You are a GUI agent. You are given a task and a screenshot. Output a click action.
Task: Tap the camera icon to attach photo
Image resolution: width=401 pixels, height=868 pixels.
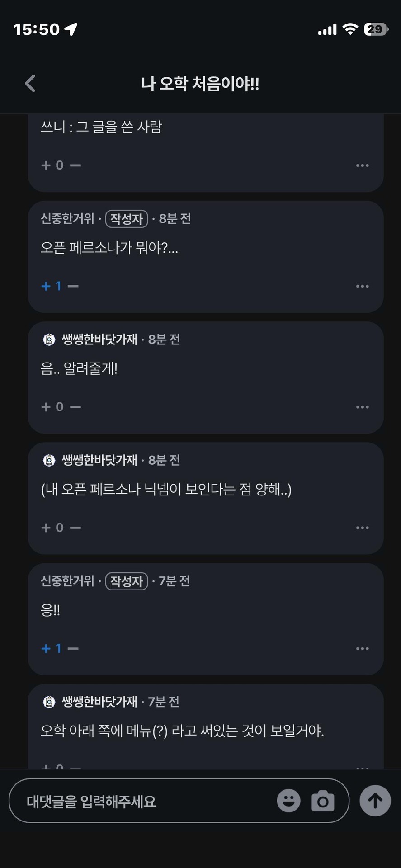pos(323,801)
